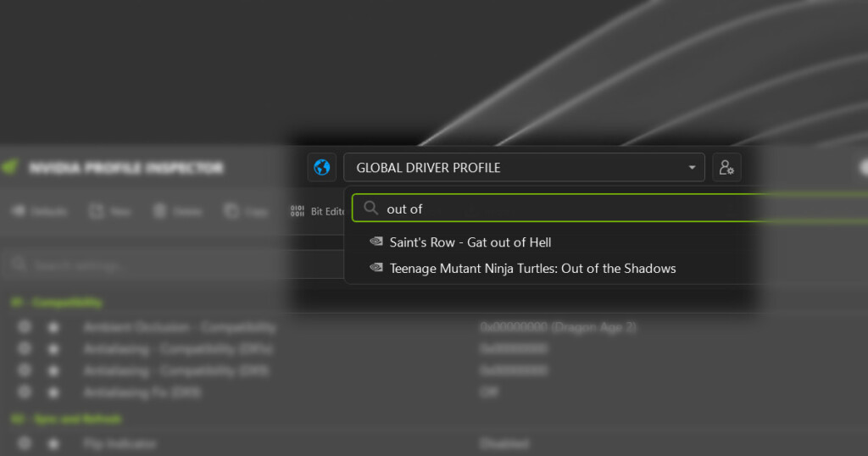Viewport: 868px width, 456px height.
Task: Click the New profile toolbar button
Action: [110, 211]
